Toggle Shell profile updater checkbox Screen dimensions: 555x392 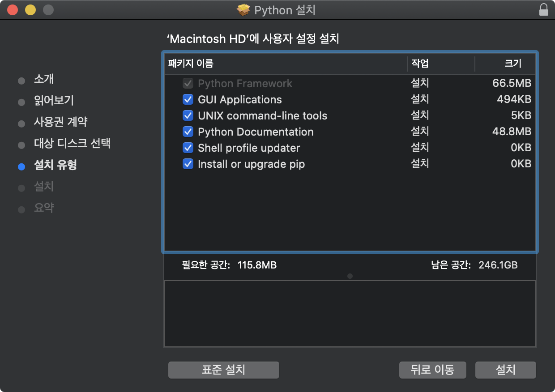pos(188,148)
